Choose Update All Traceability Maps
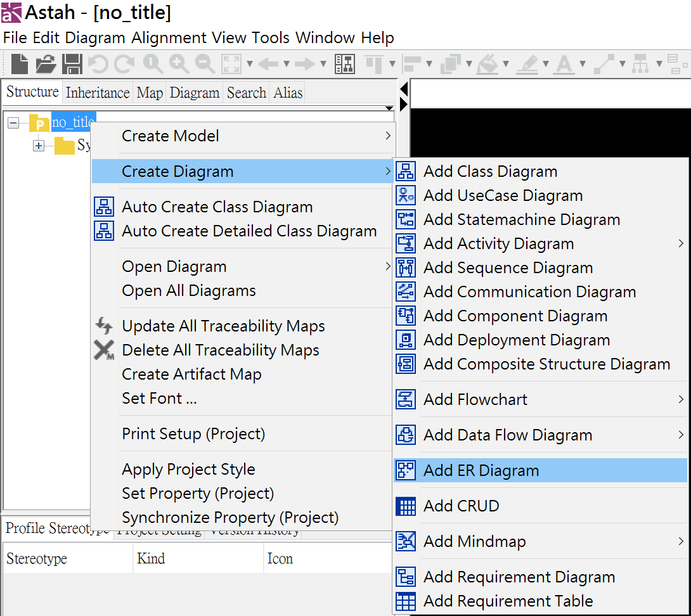Screen dimensions: 691x616 pos(242,326)
